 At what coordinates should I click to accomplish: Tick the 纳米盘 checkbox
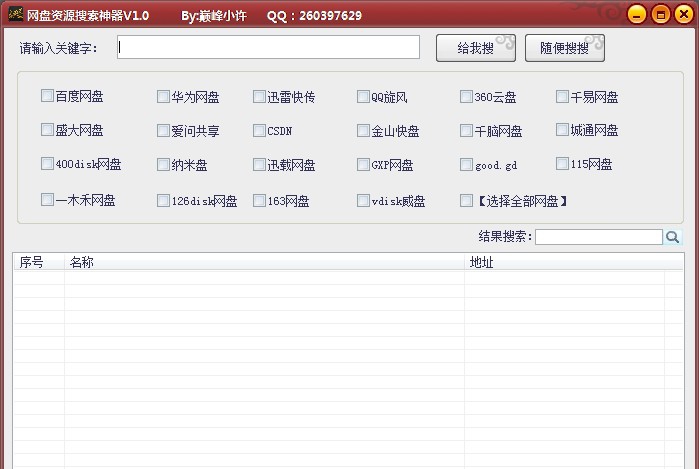coord(163,165)
